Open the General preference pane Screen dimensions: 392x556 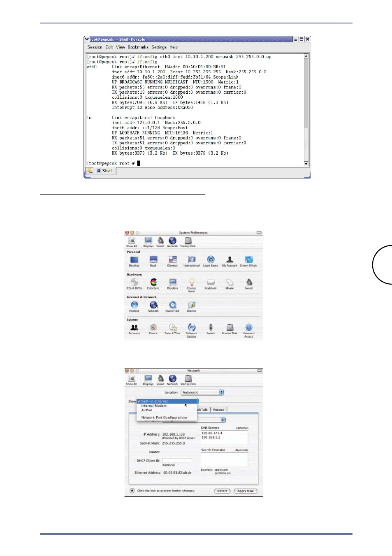[x=172, y=262]
